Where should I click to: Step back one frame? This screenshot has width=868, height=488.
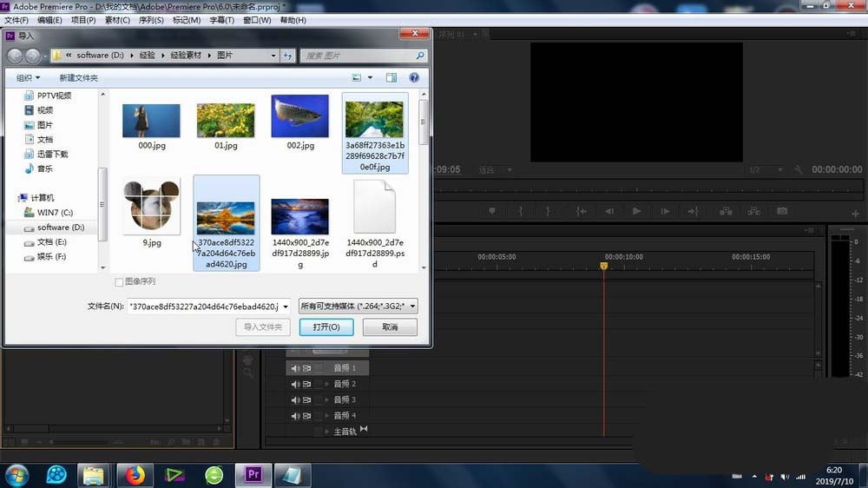[x=609, y=211]
